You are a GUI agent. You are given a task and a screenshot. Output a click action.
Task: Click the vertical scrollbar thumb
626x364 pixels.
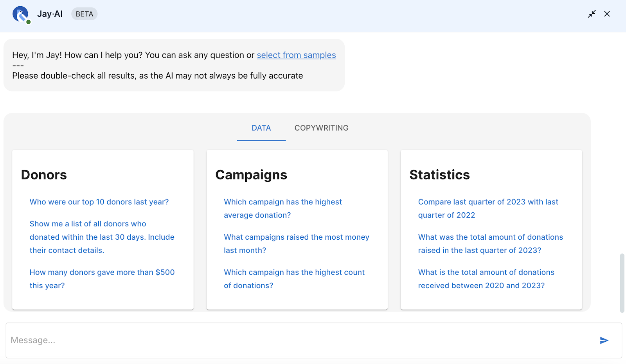pyautogui.click(x=622, y=283)
